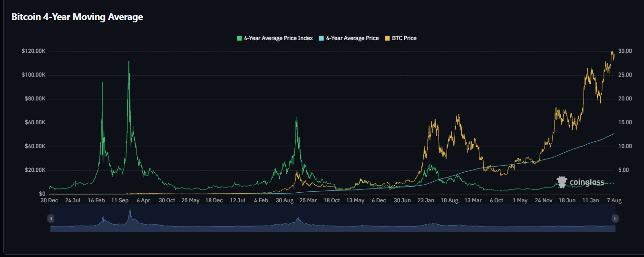Hide the 4-Year Average Price series label
The height and width of the screenshot is (257, 644).
pyautogui.click(x=352, y=38)
